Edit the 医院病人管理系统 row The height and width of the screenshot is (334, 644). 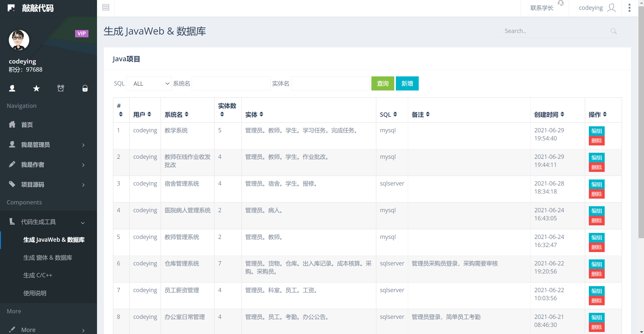click(597, 211)
